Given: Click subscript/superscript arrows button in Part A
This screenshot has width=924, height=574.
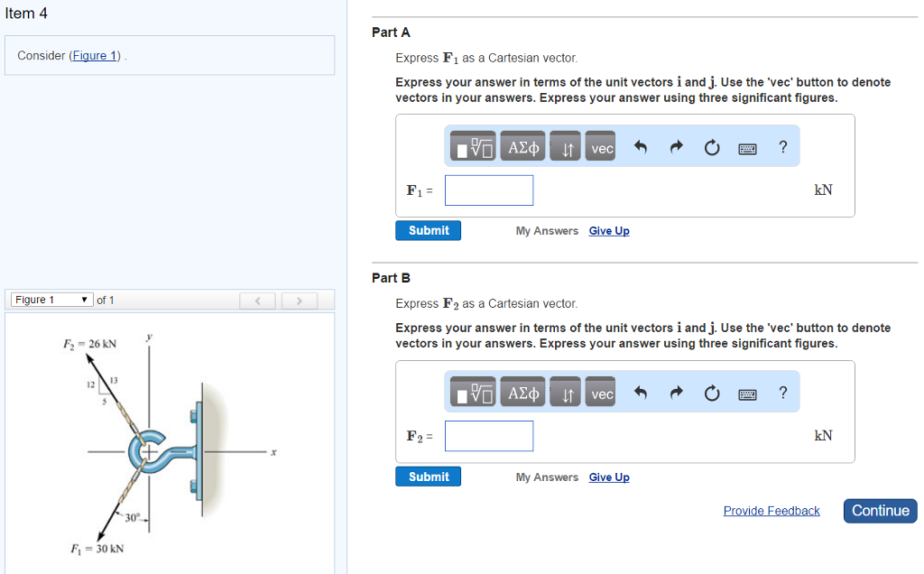Looking at the screenshot, I should point(565,147).
